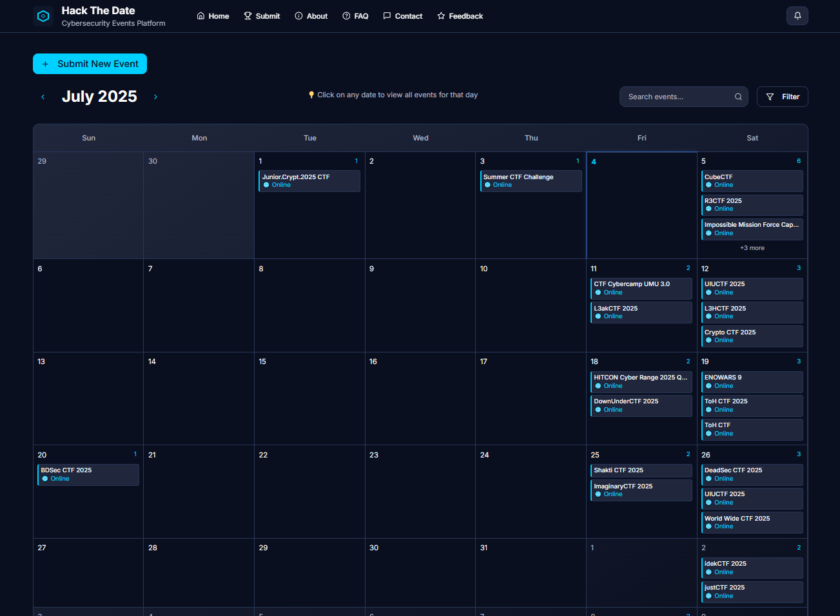Select the July 21 date cell
840x616 pixels.
click(x=199, y=492)
